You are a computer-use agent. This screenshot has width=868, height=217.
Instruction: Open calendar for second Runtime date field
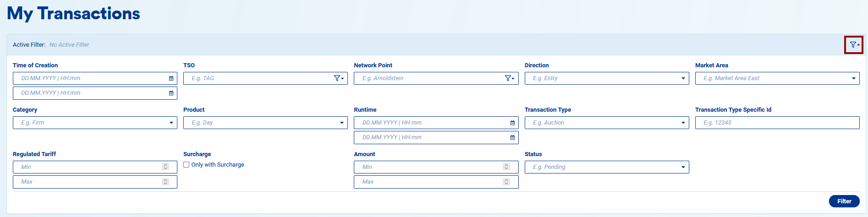tap(512, 137)
